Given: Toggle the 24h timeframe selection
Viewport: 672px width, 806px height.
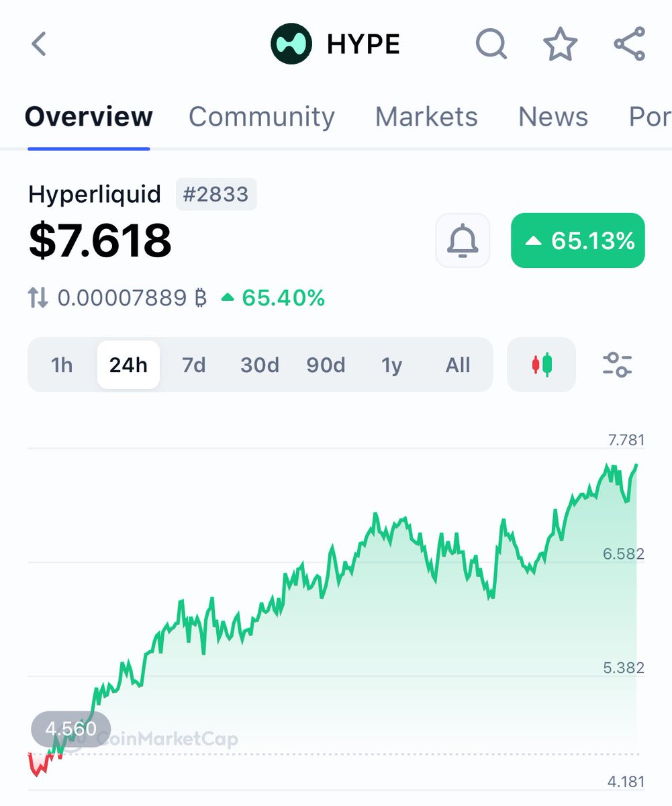Looking at the screenshot, I should (128, 365).
